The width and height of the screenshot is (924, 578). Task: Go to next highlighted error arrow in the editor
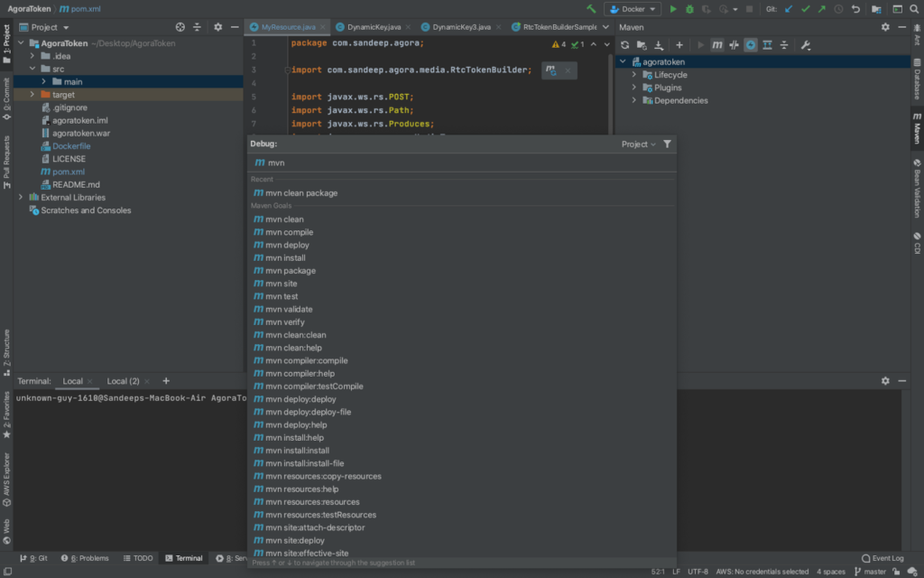(x=607, y=44)
